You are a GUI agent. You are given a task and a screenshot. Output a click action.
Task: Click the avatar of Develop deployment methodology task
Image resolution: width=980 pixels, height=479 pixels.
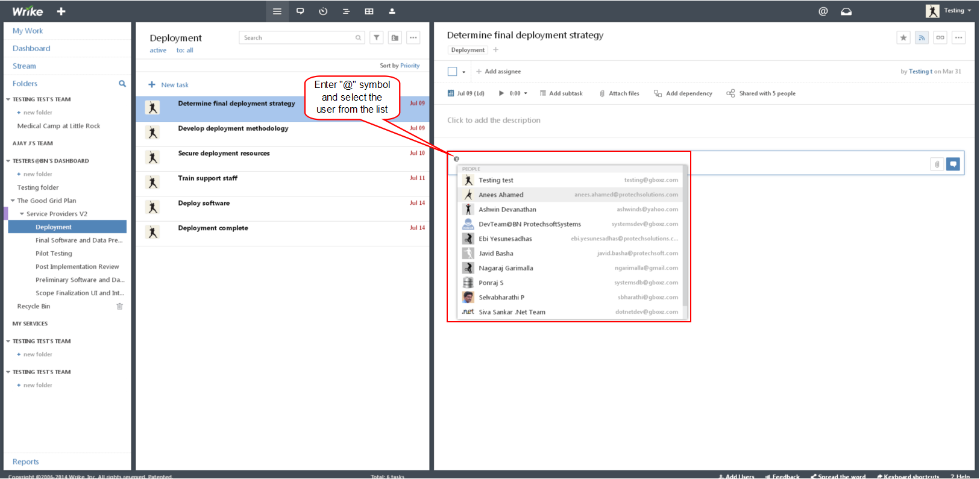click(x=153, y=133)
